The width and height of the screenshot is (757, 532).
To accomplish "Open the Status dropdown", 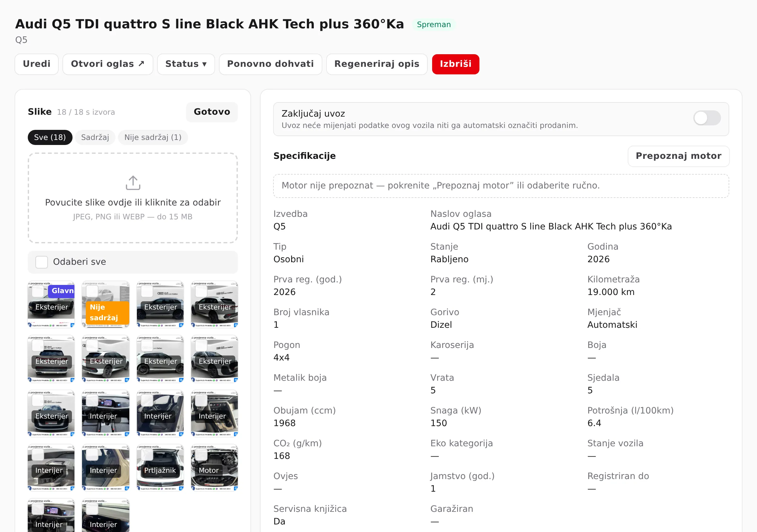I will coord(186,64).
